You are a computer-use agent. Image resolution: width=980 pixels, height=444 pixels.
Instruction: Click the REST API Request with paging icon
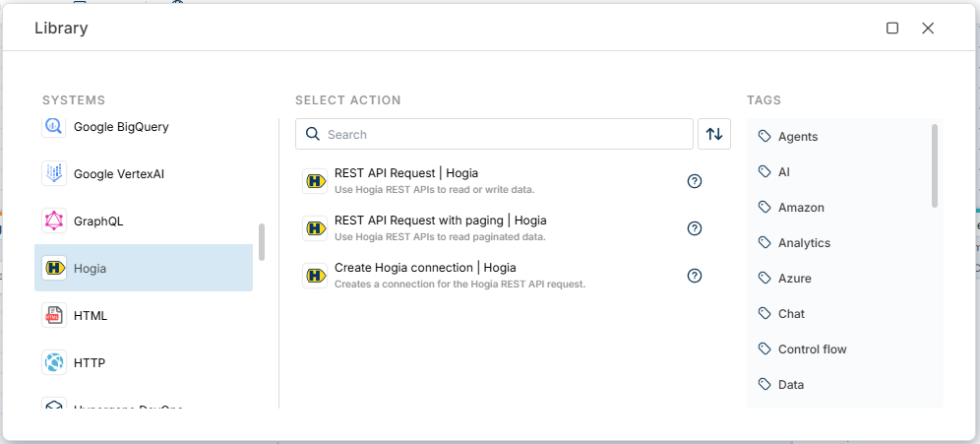[x=315, y=228]
